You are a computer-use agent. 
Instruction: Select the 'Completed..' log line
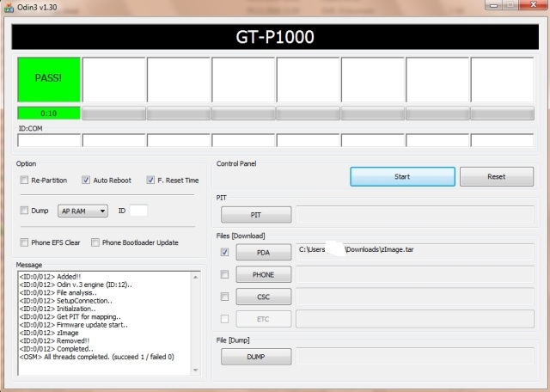tap(56, 349)
